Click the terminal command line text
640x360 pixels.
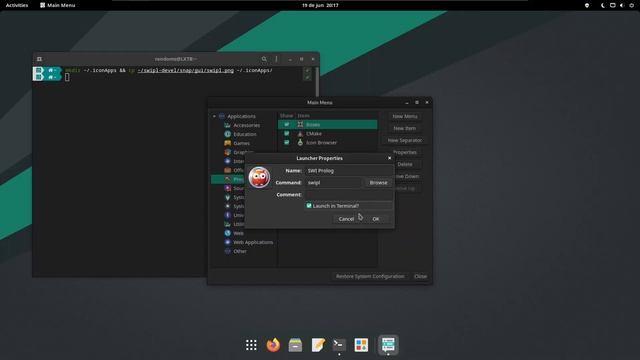point(169,71)
